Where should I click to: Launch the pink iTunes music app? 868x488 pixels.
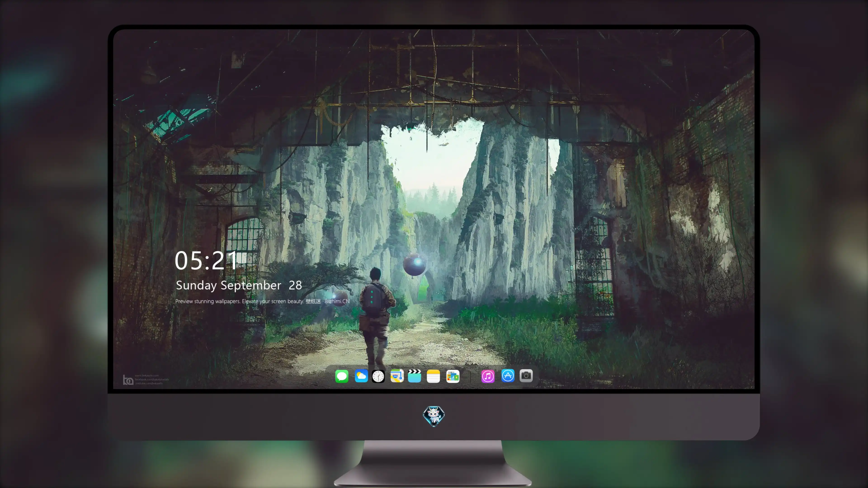tap(488, 376)
